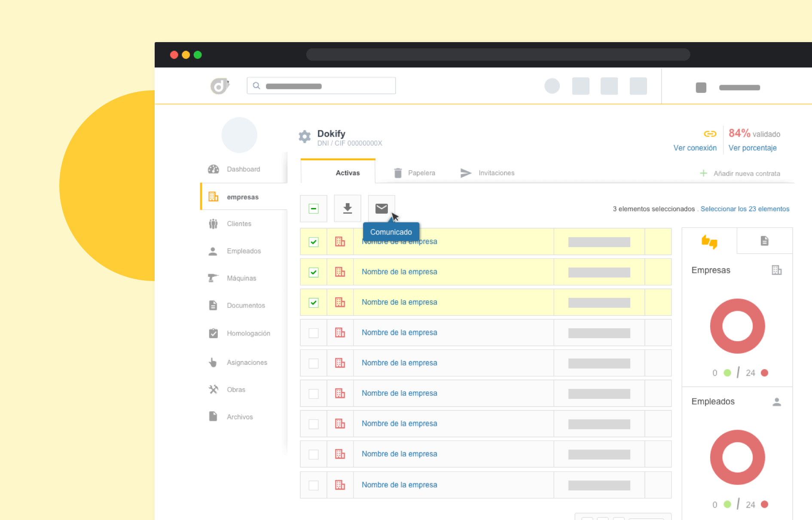Click Seleccionar los 23 elementos link
812x520 pixels.
coord(745,209)
